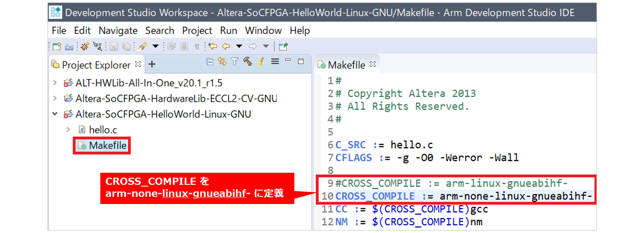Click line 7 CFLAGS definition

pos(427,158)
